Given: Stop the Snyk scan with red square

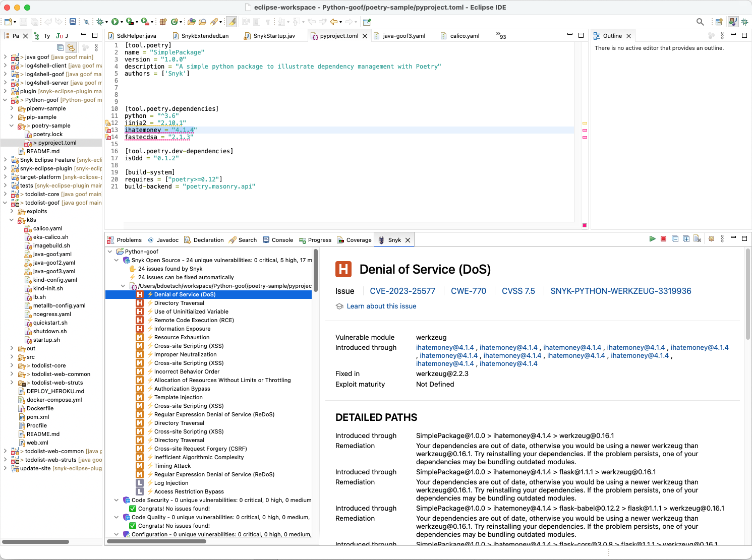Looking at the screenshot, I should (x=664, y=239).
